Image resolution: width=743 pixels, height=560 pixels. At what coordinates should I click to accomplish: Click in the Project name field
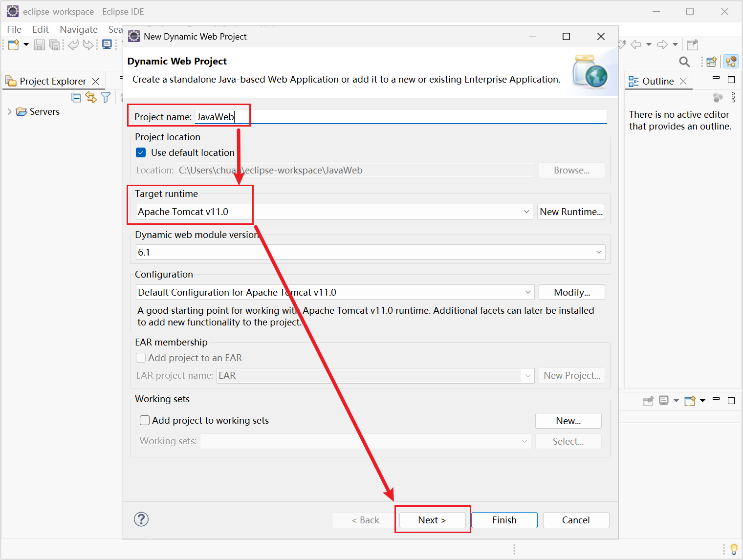(401, 117)
